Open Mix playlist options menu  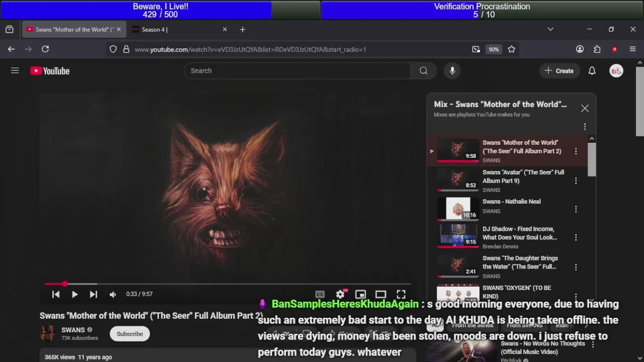tap(585, 127)
